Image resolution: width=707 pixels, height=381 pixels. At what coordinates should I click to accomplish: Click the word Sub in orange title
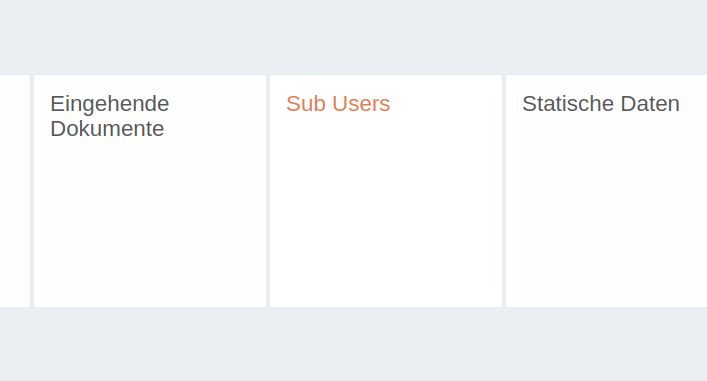click(x=306, y=104)
